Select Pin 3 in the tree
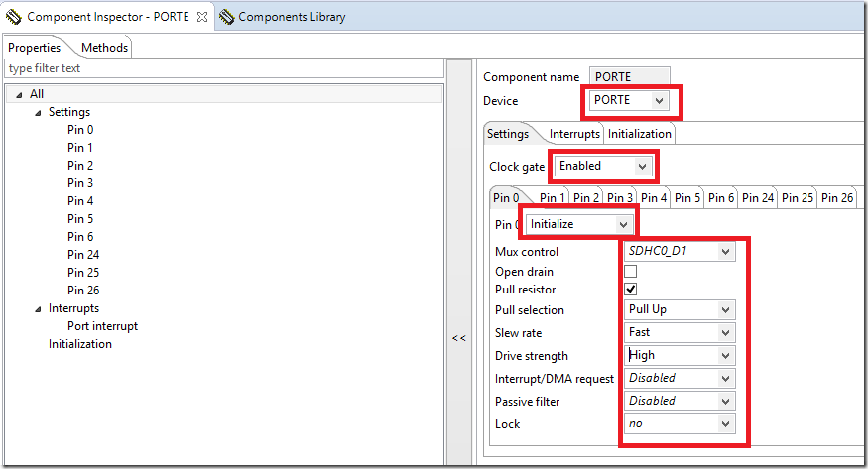 click(80, 183)
